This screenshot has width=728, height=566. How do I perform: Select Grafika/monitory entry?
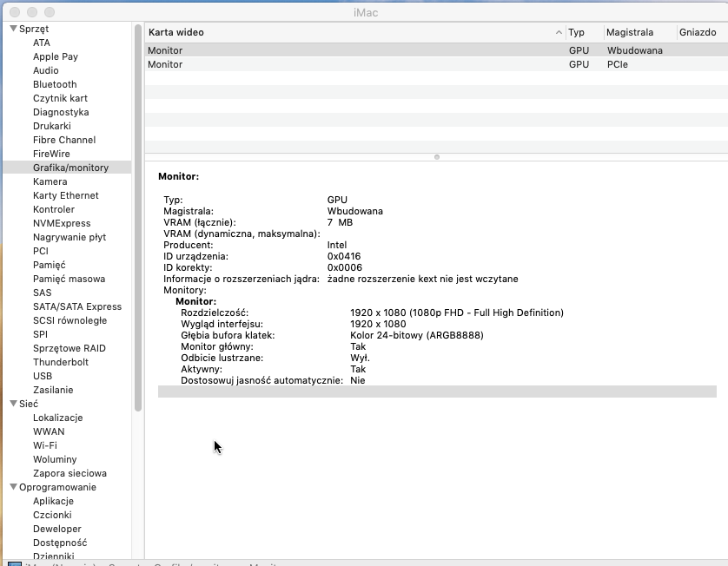coord(70,168)
